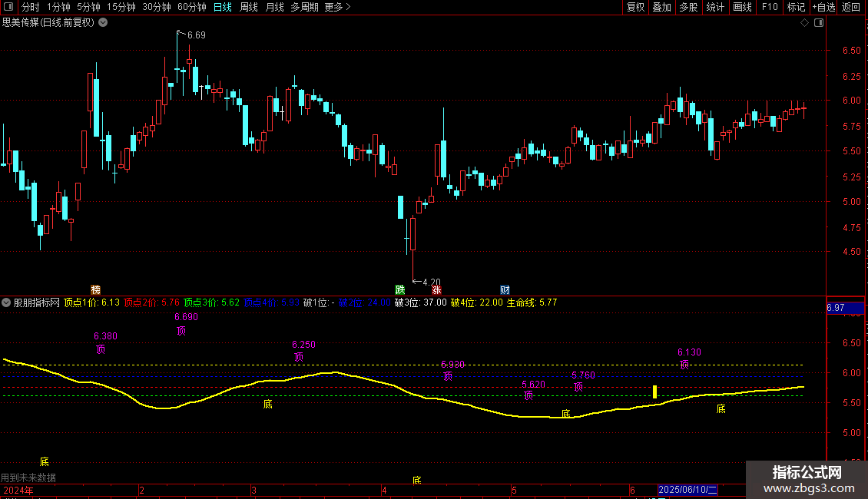Click the 2024年 year label on timeline
The width and height of the screenshot is (868, 499).
[18, 490]
